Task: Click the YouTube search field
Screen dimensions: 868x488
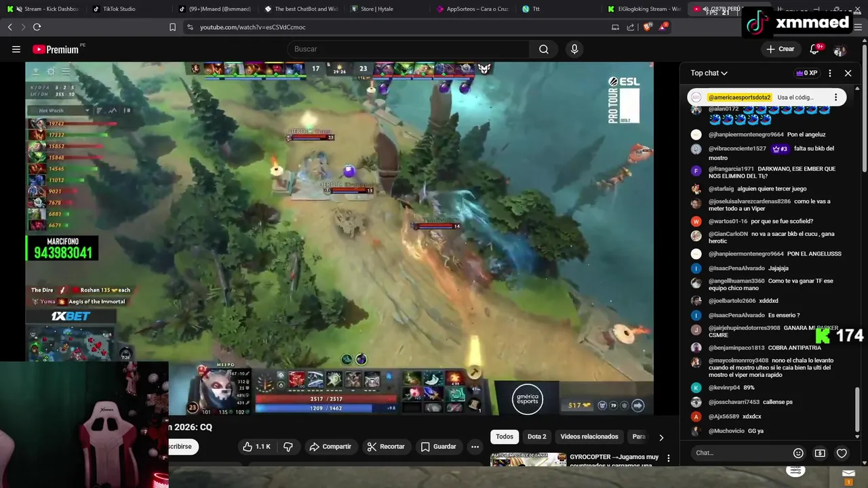Action: [x=409, y=49]
